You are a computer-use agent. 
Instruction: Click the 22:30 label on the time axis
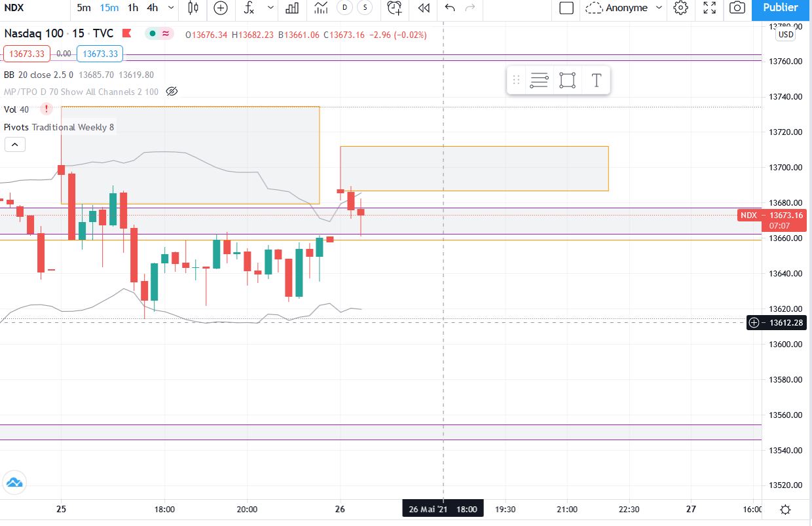[629, 509]
